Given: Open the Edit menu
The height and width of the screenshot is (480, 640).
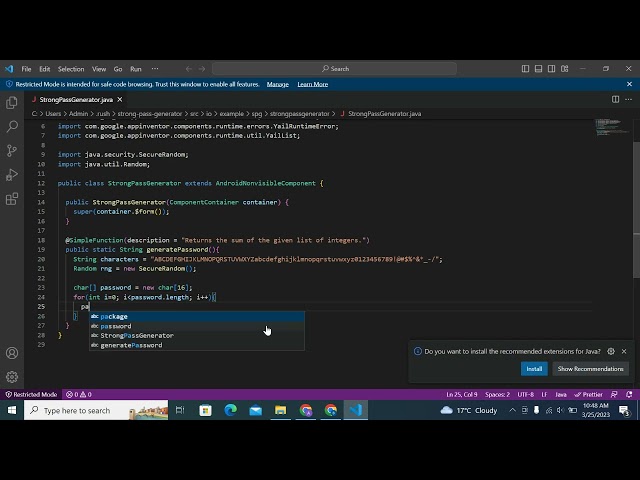Looking at the screenshot, I should 44,69.
